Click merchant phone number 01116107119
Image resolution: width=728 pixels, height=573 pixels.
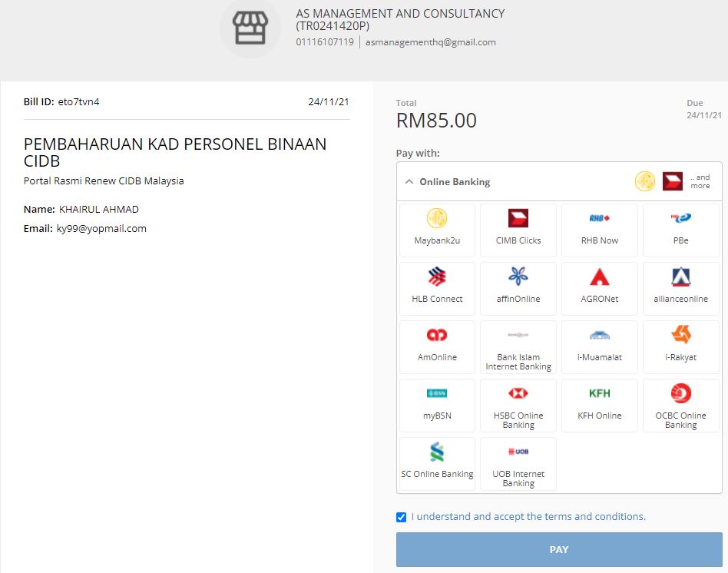coord(325,42)
